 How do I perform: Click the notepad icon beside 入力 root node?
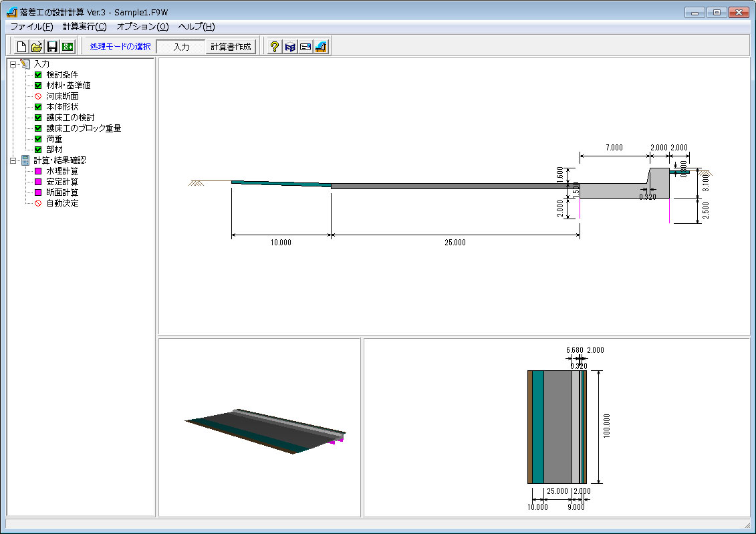(x=25, y=63)
